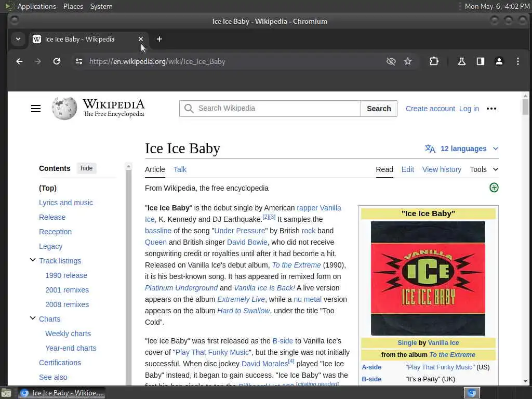Click the browser forward arrow
This screenshot has width=532, height=399.
tap(37, 61)
